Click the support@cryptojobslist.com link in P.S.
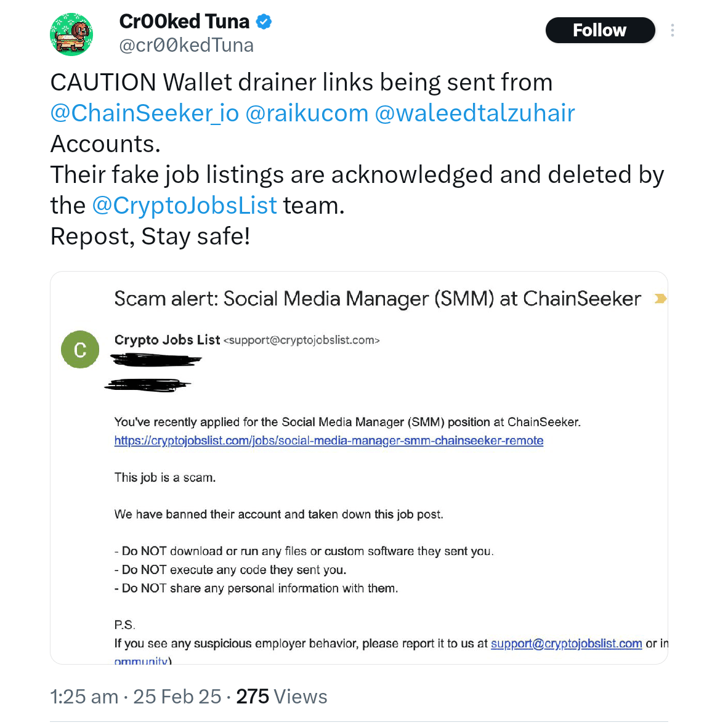The image size is (728, 725). pos(566,644)
